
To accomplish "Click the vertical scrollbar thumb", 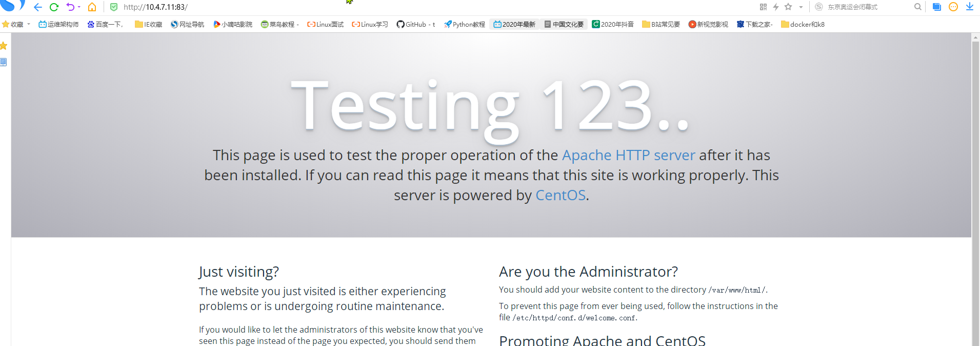I will pos(975,194).
